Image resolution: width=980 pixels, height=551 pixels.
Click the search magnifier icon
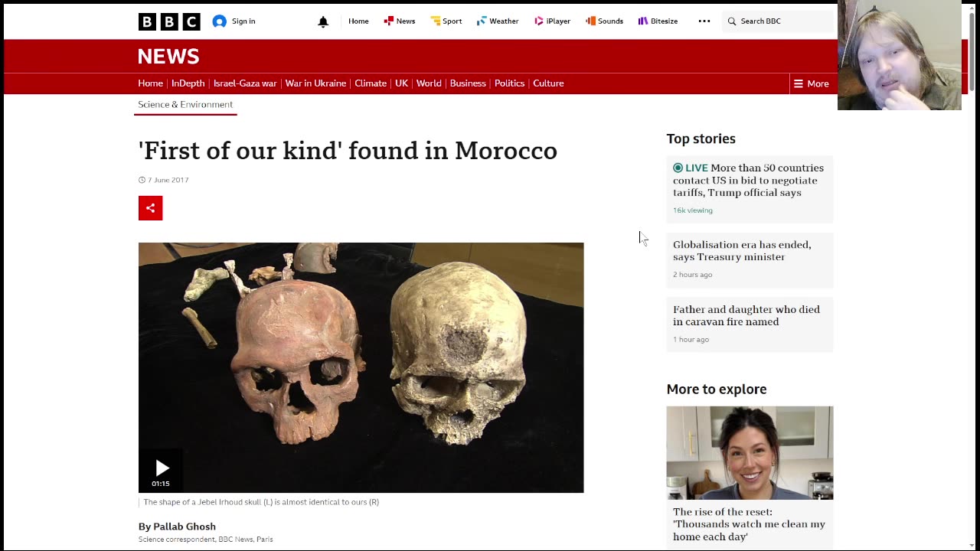tap(732, 21)
